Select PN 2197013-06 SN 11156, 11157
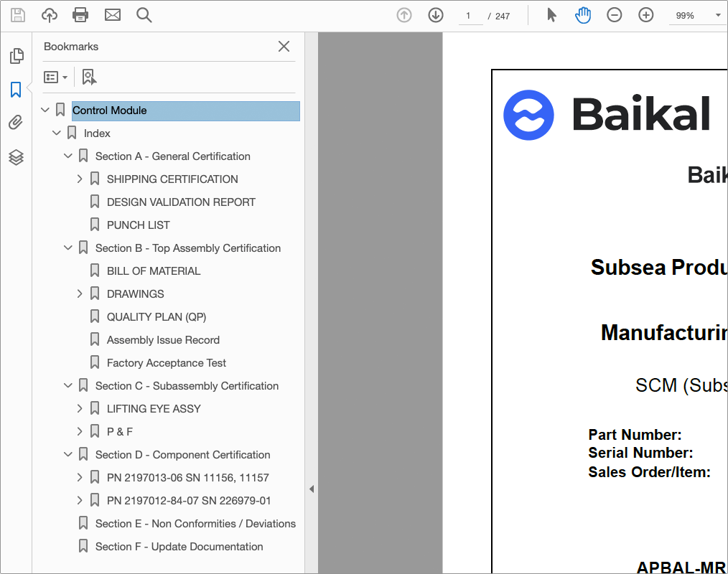Screen dimensions: 728x574 (187, 477)
